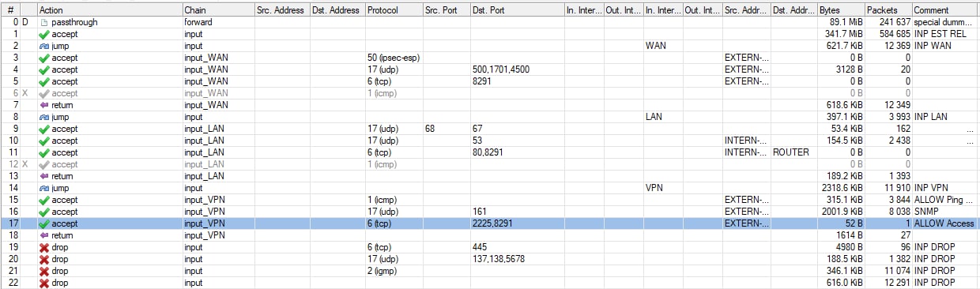
Task: Click accept icon of rule 4 (500,1701,4500)
Action: coord(43,69)
